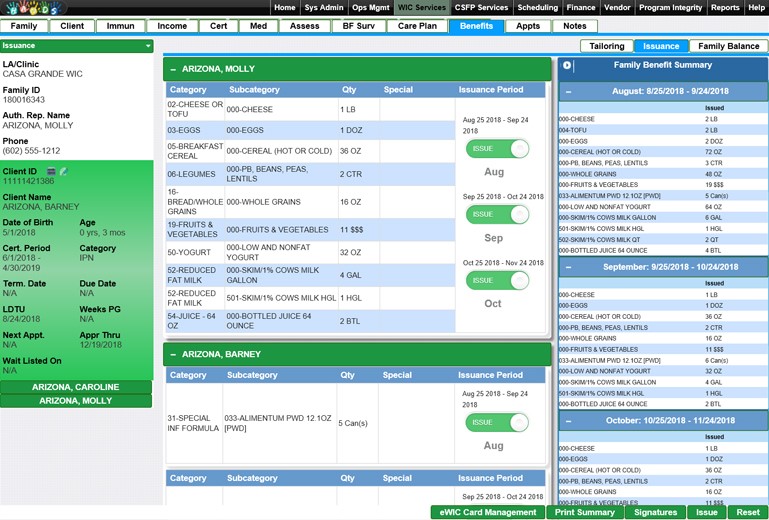Select family member ARIZONA, CAROLINE
The image size is (769, 520).
point(76,387)
